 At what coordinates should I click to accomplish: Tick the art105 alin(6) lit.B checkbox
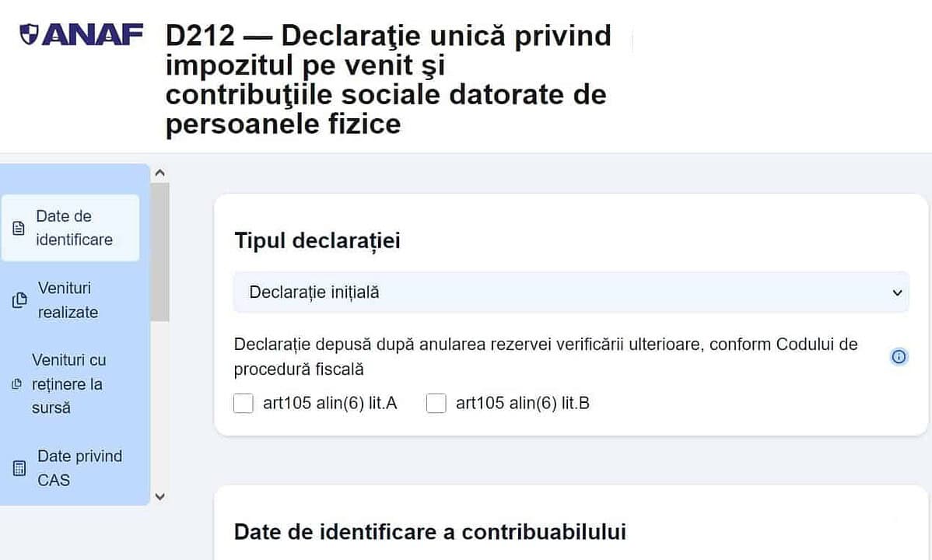coord(436,404)
